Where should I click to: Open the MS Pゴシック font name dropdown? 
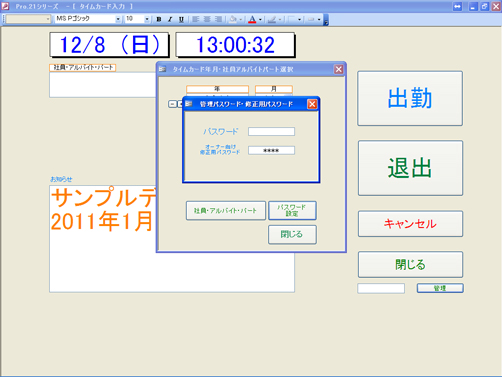point(118,19)
